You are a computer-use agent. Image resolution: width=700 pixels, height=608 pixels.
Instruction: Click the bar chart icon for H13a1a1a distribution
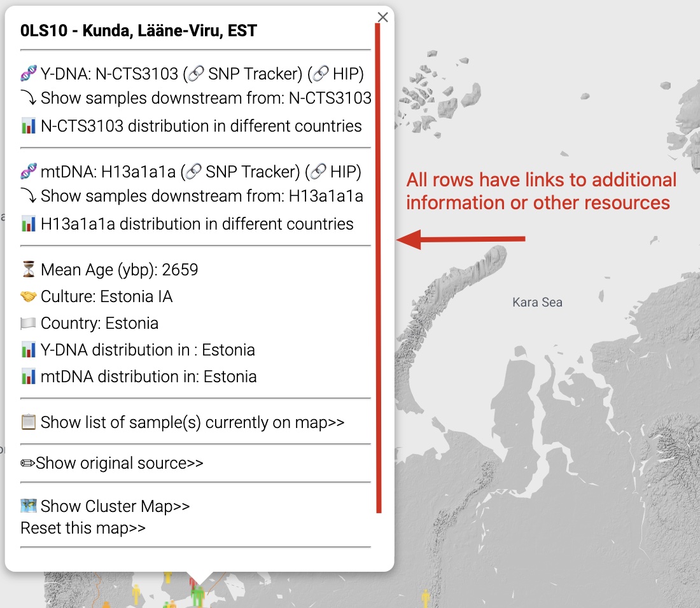pos(27,224)
